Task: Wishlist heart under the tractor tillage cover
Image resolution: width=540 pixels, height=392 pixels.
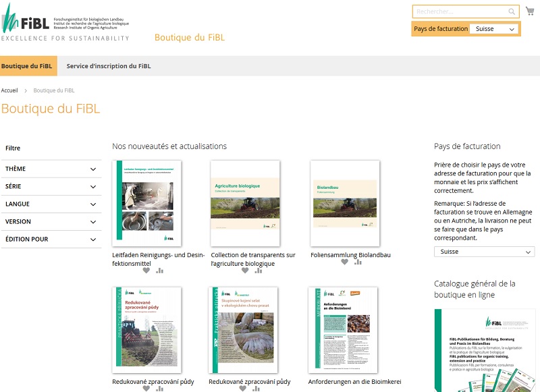Action: point(146,389)
